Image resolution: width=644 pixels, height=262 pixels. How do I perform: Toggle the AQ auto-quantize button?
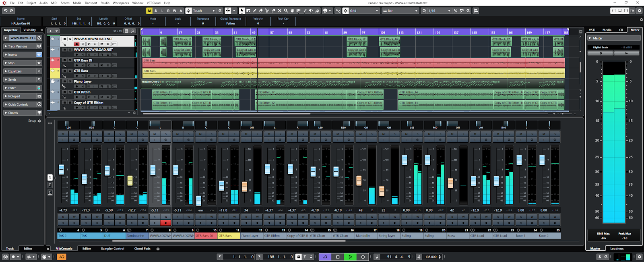coord(62,257)
